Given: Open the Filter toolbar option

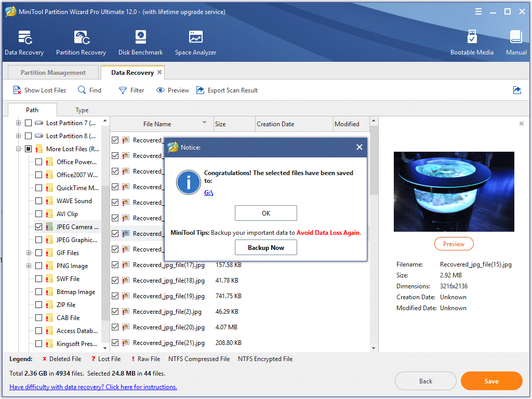Looking at the screenshot, I should tap(131, 90).
